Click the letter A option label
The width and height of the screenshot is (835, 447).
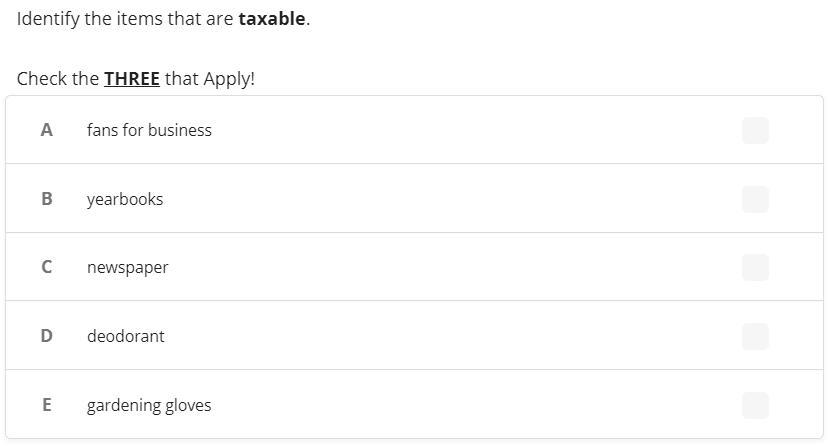pyautogui.click(x=47, y=130)
